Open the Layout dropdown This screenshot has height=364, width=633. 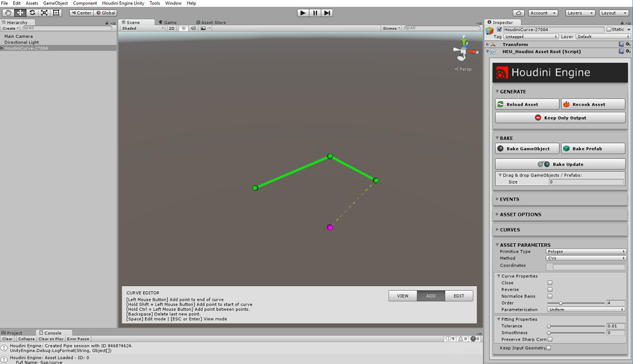[x=615, y=13]
